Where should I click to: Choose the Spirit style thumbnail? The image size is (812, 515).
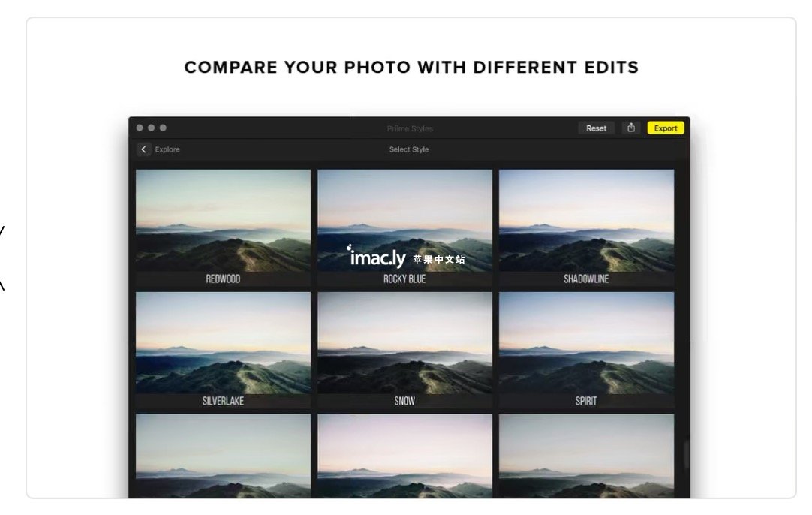tap(587, 350)
